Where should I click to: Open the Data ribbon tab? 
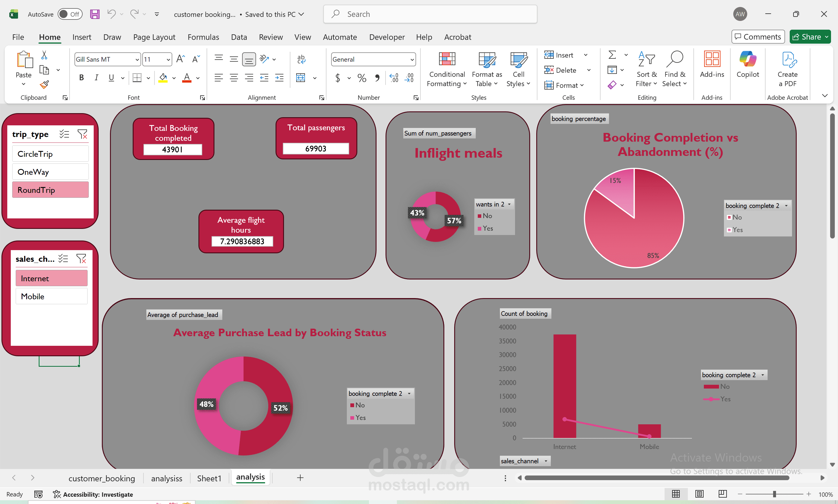239,37
